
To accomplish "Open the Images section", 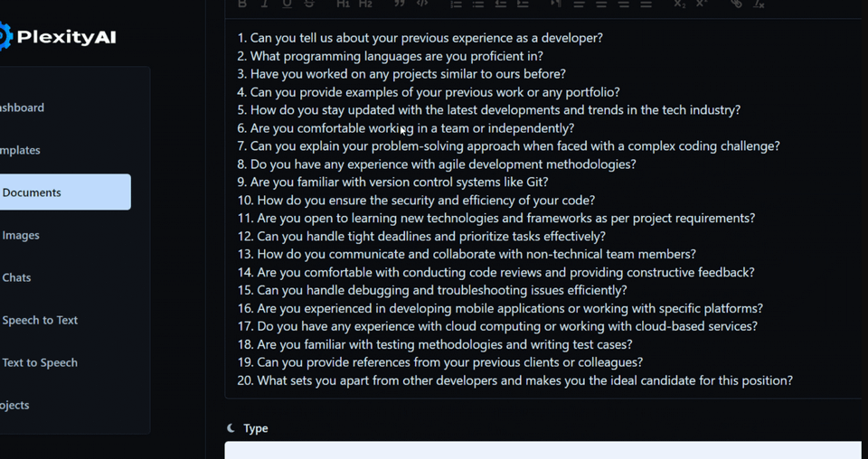I will click(x=21, y=235).
